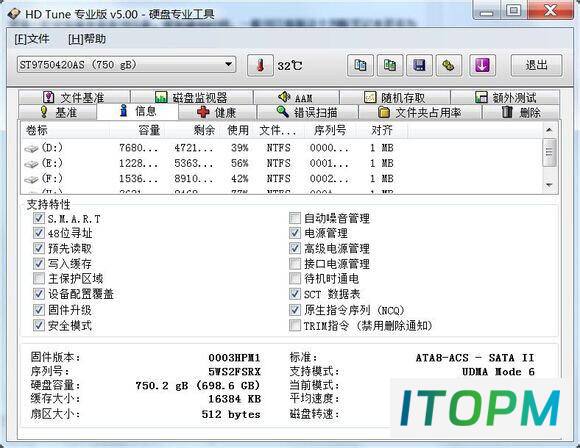Toggle the 预先读取 checkbox
Image resolution: width=580 pixels, height=448 pixels.
click(39, 248)
